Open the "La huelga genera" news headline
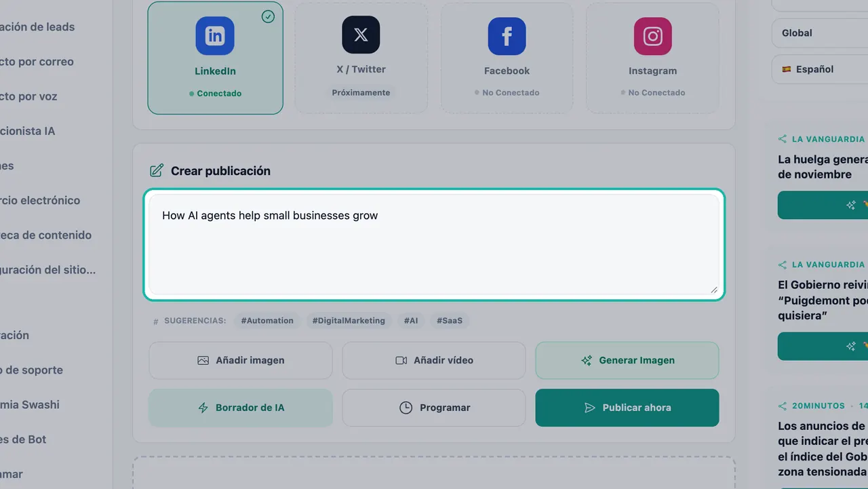 point(823,167)
